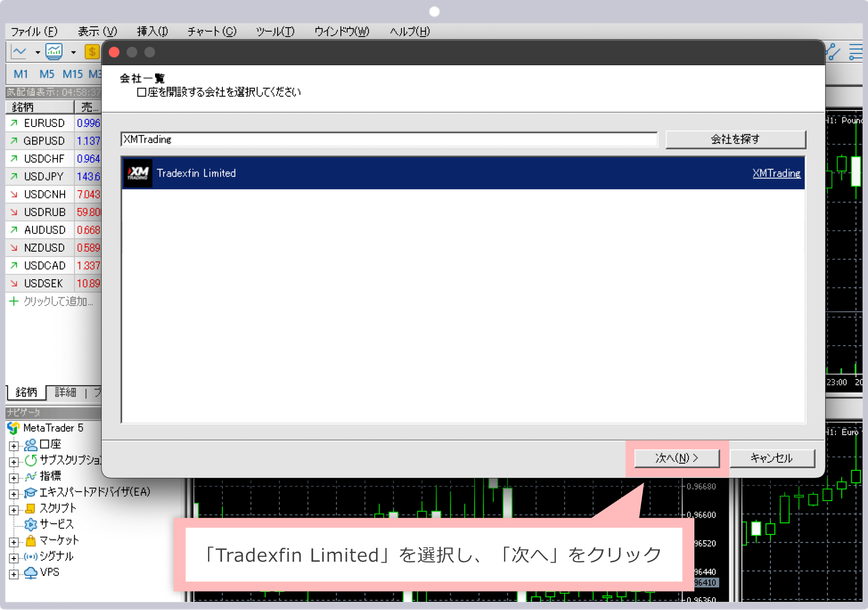Click the green plus add-symbol icon
Viewport: 868px width, 610px height.
14,301
